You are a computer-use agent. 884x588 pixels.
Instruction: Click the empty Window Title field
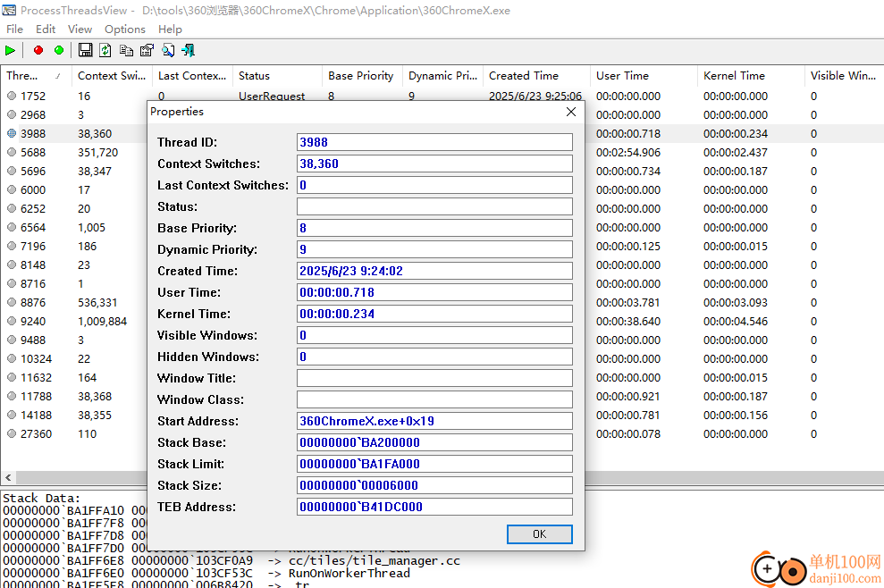pos(434,378)
